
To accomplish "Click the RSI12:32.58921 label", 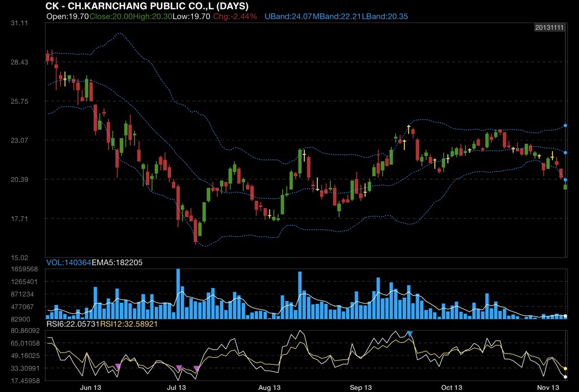I will 129,324.
